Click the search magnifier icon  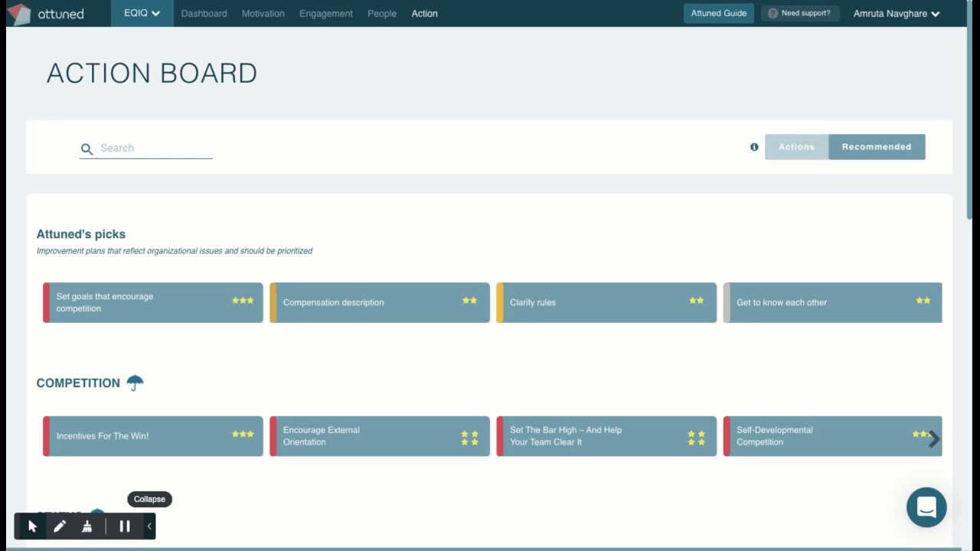click(x=87, y=149)
